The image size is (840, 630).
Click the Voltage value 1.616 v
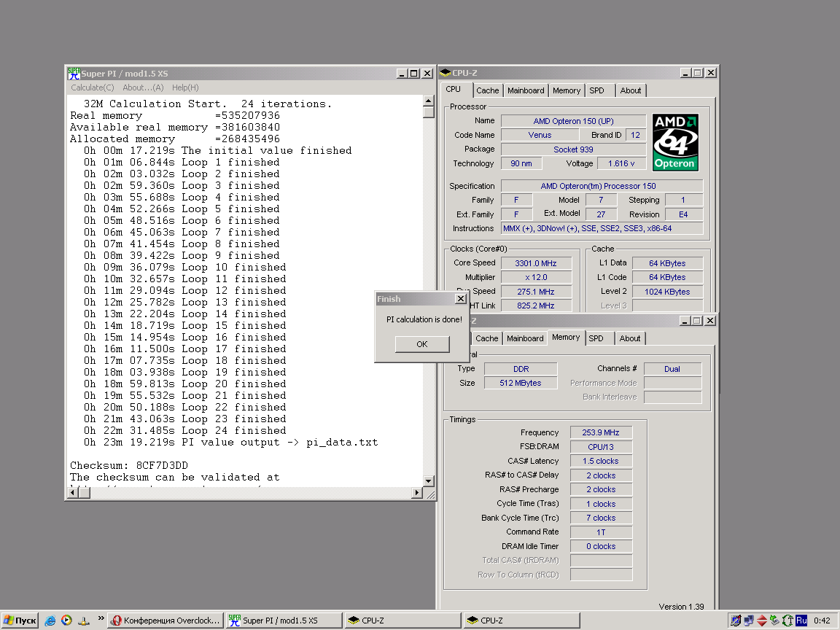pyautogui.click(x=621, y=163)
